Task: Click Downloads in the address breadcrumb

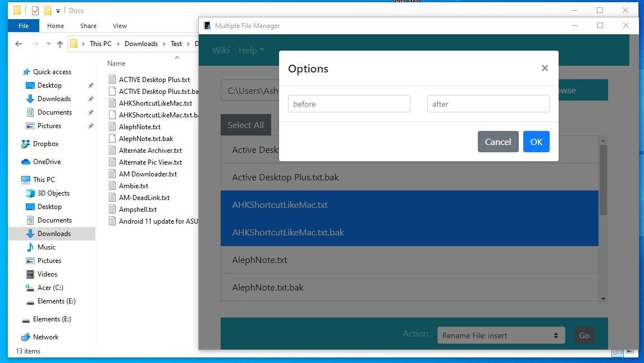Action: (141, 44)
